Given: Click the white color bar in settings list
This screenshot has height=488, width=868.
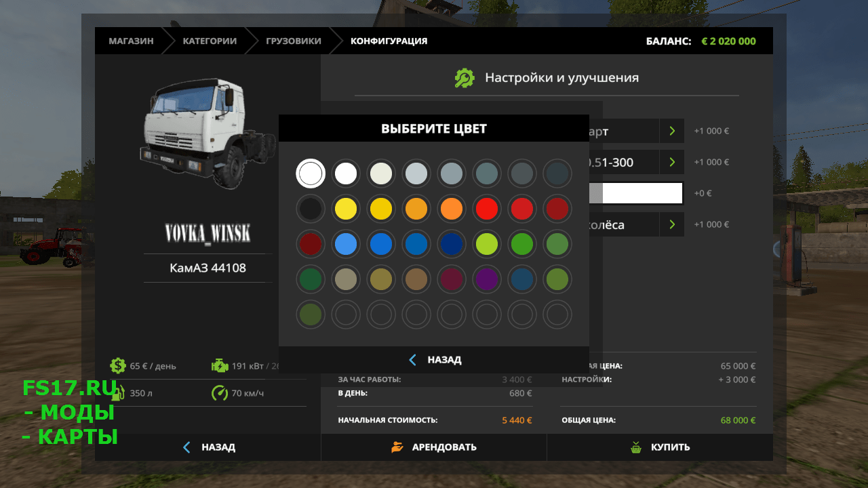Looking at the screenshot, I should pos(636,193).
